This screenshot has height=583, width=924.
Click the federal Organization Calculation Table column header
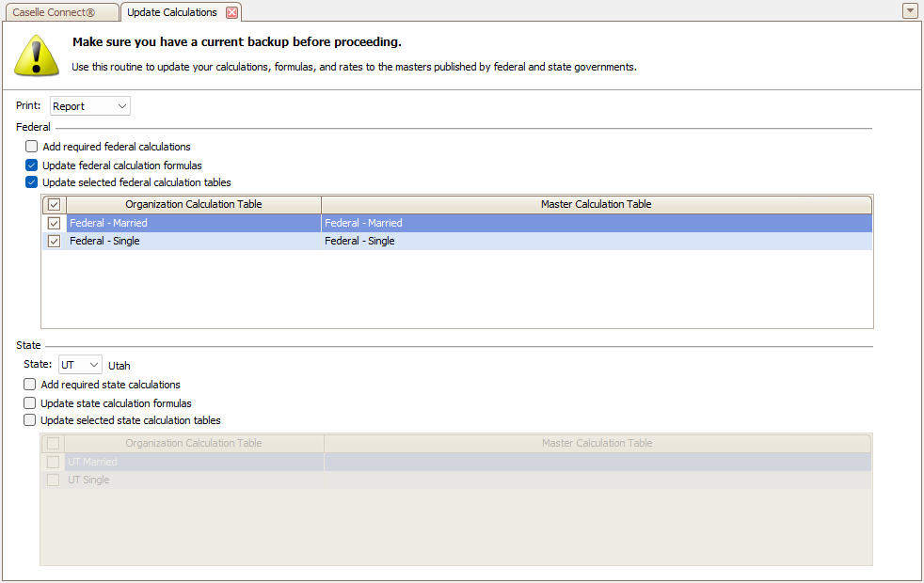tap(193, 204)
